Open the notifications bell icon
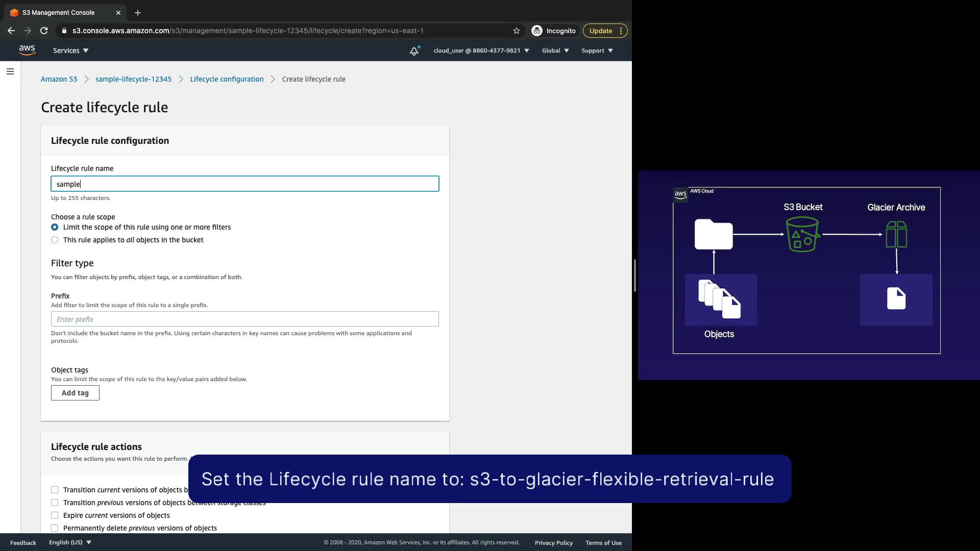This screenshot has height=551, width=980. [x=414, y=51]
